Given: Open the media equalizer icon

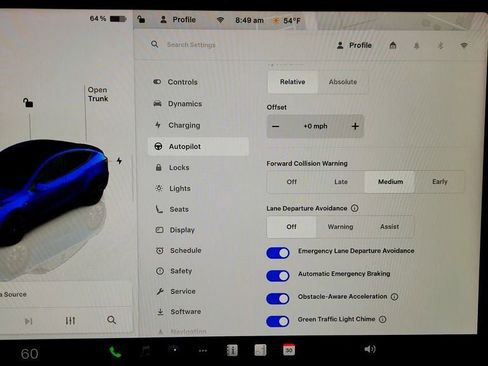Looking at the screenshot, I should tap(70, 321).
